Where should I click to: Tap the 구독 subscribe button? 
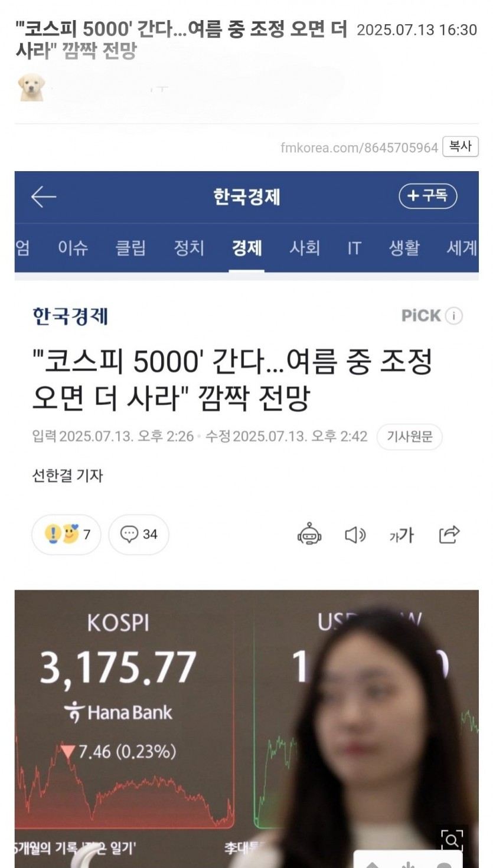pos(428,196)
